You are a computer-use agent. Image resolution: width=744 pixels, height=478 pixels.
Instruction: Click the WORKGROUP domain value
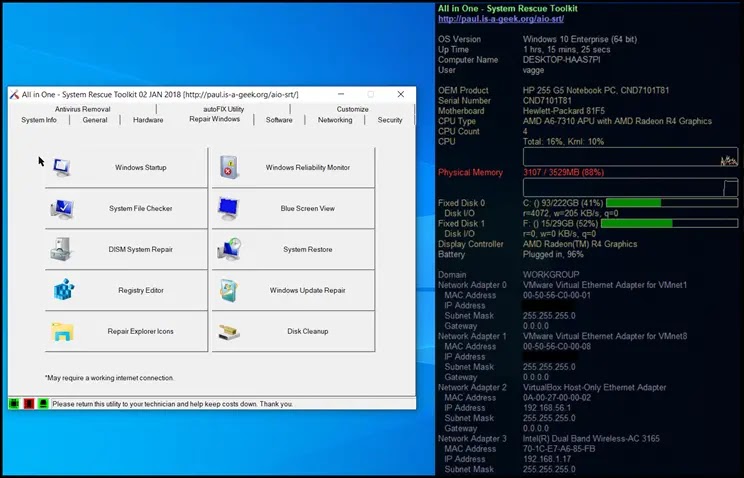(x=551, y=274)
